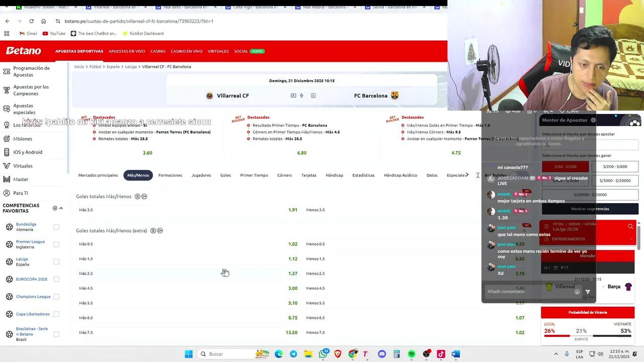Click the cash-out icon next to Goles totales Más/Menos
Screen dimensions: 644x362
pos(144,197)
